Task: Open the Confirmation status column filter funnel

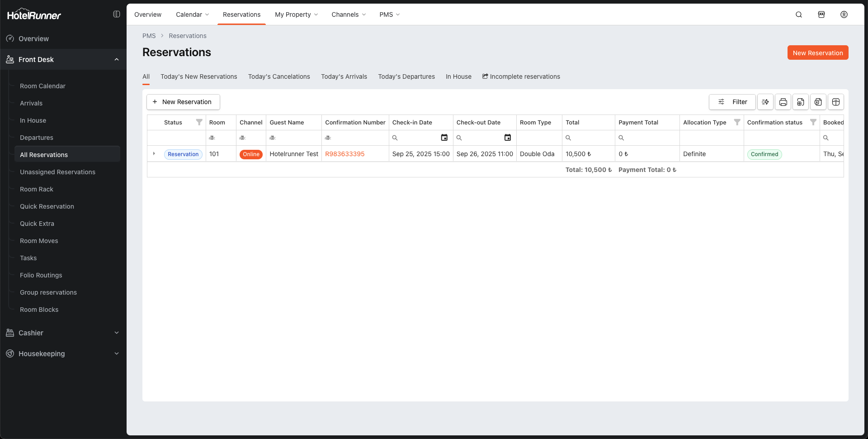Action: click(x=813, y=122)
